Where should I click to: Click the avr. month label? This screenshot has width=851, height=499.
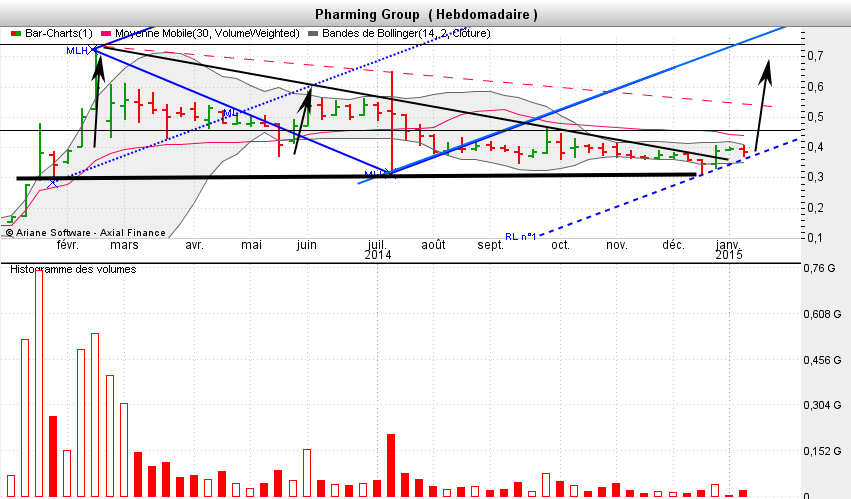tap(194, 245)
